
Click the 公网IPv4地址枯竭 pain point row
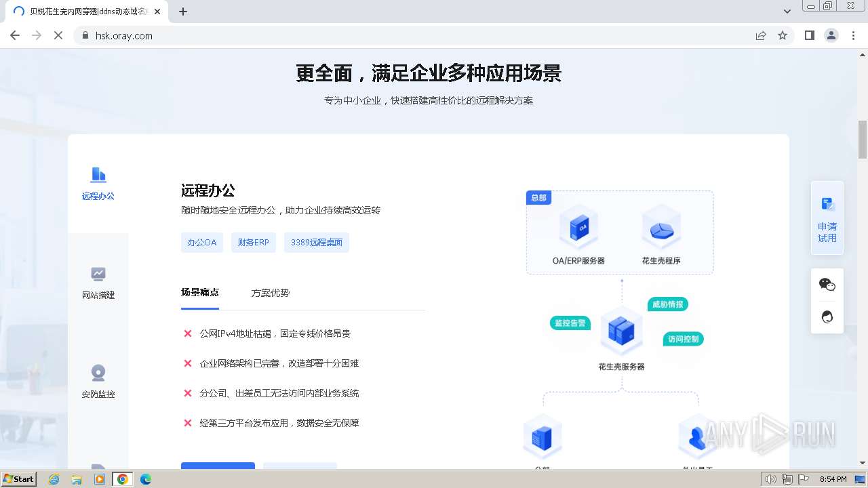pos(267,333)
